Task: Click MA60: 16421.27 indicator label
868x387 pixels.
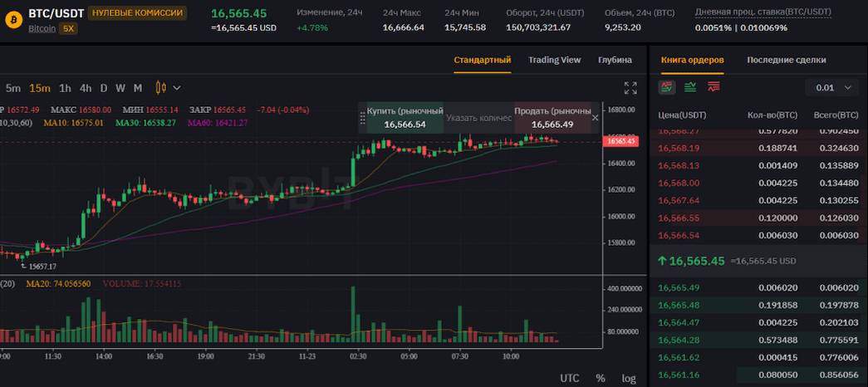Action: [218, 122]
